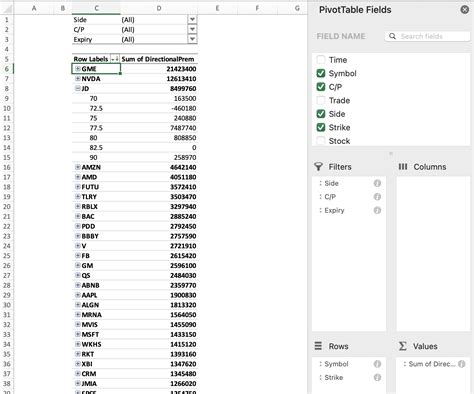
Task: Click the cell with value -460180
Action: [x=159, y=108]
